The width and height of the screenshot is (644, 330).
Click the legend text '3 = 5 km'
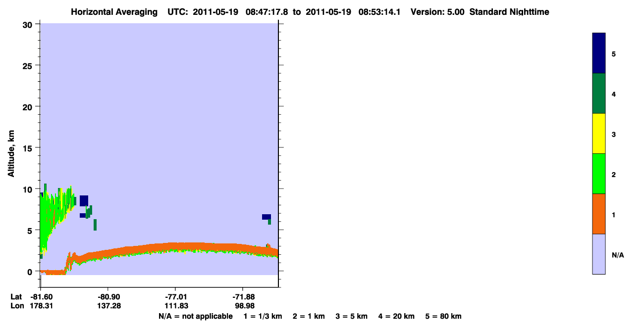pos(352,316)
